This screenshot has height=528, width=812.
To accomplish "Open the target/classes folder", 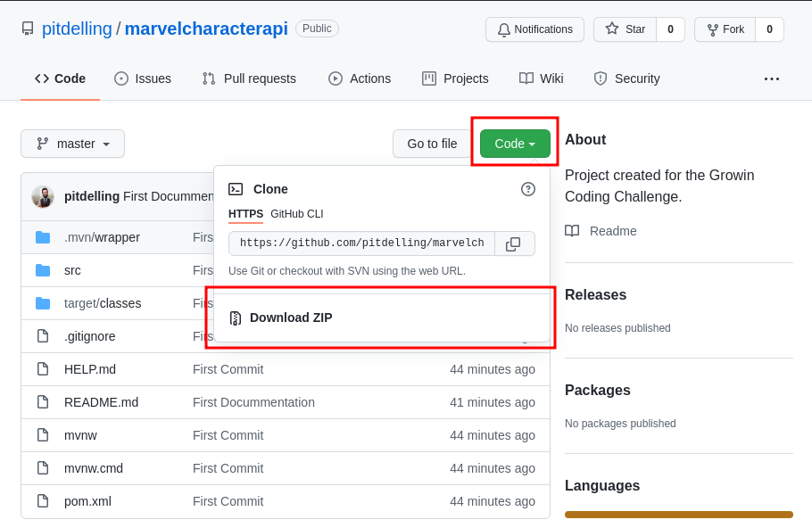I will [x=103, y=303].
